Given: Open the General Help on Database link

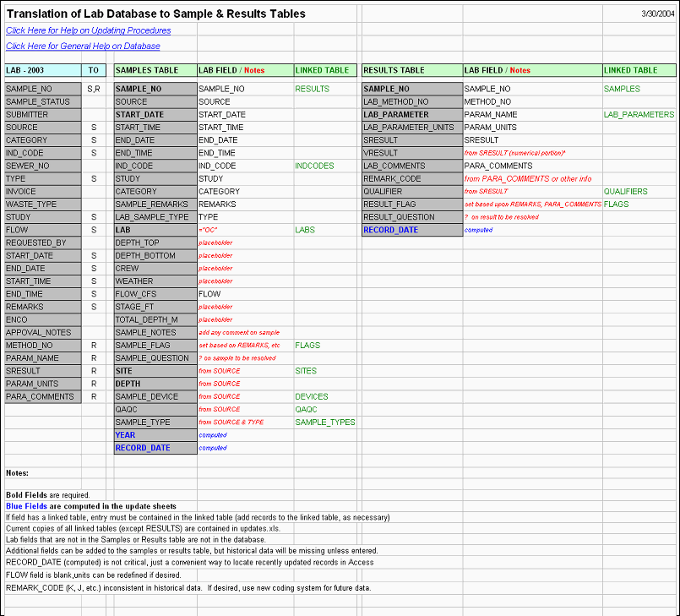Looking at the screenshot, I should tap(83, 46).
